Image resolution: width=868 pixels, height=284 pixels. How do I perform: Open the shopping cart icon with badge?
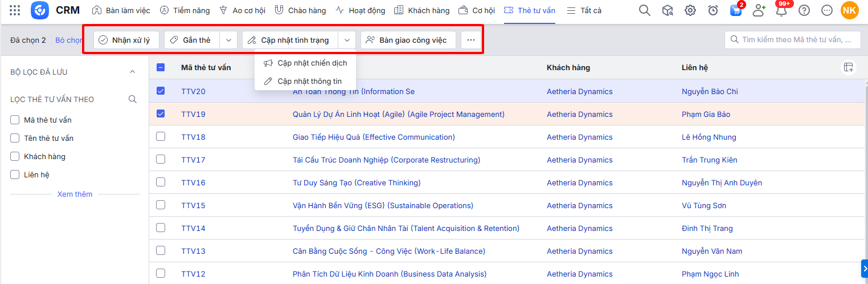pos(736,10)
